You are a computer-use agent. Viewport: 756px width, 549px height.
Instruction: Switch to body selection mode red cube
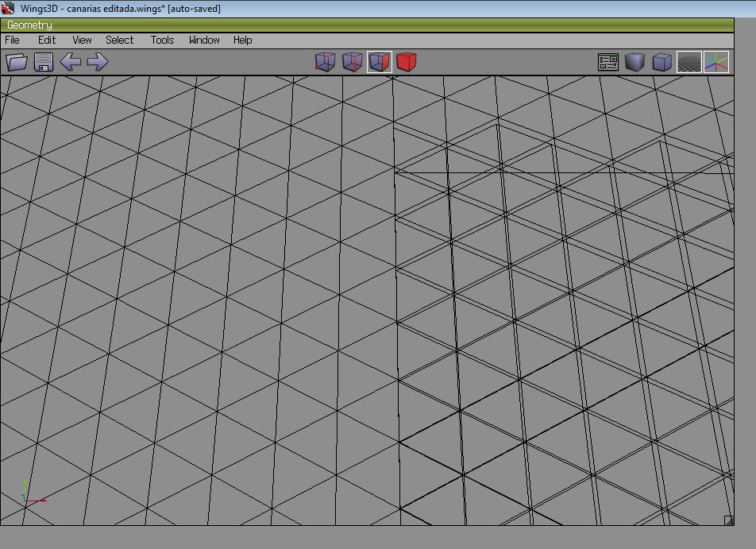coord(407,62)
